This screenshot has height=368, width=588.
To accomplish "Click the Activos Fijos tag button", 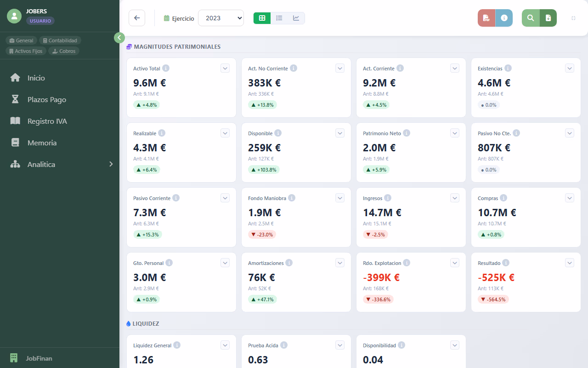I will pyautogui.click(x=26, y=51).
